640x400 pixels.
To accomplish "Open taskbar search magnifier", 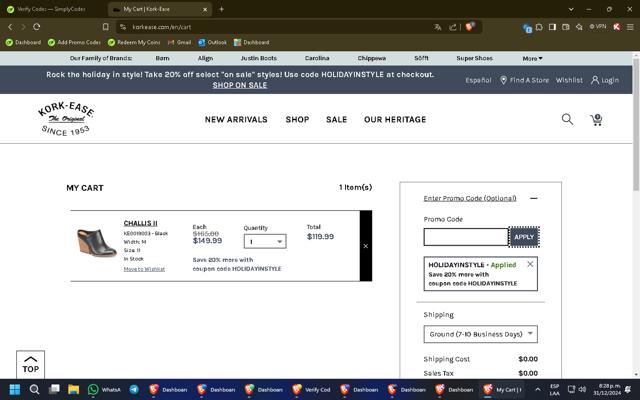I will point(34,389).
